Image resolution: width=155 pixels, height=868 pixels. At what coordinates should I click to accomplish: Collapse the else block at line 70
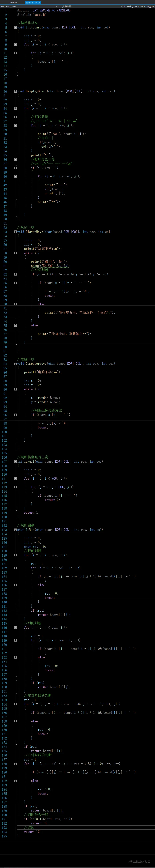15,304
